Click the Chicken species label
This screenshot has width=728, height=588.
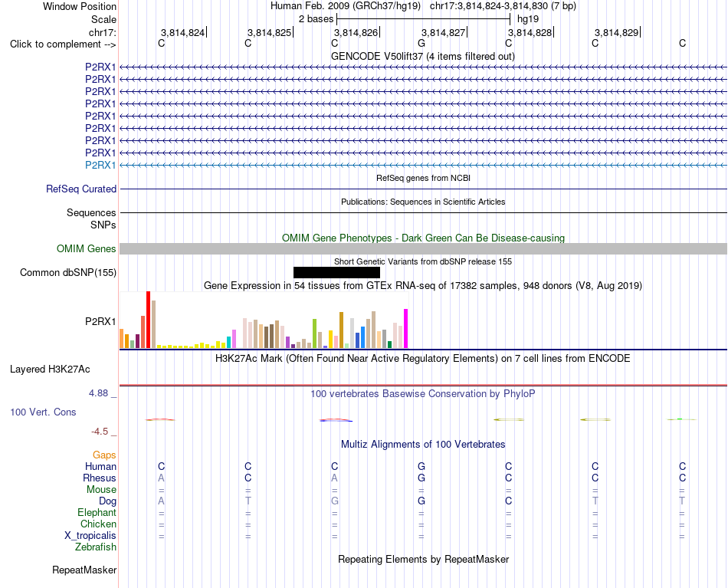(98, 524)
